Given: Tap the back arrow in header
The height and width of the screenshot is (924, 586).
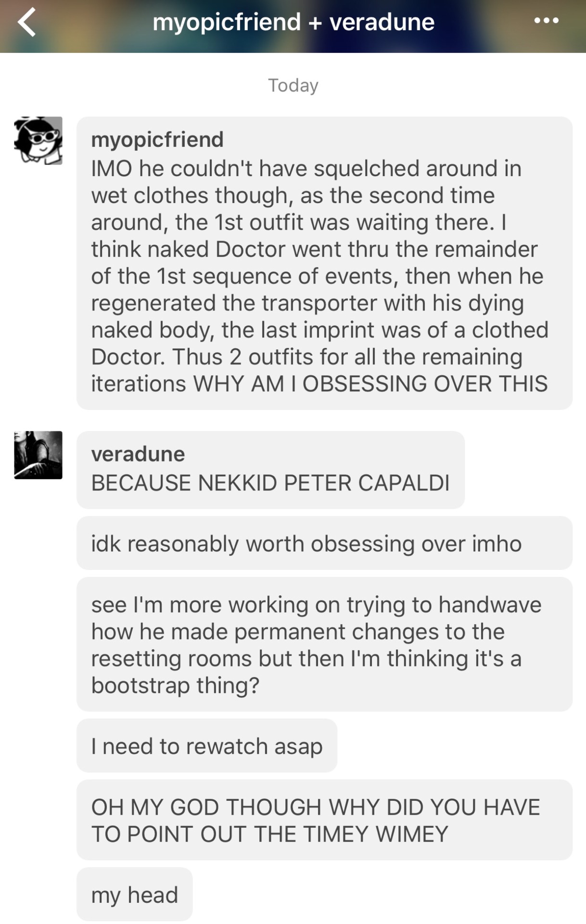Looking at the screenshot, I should pos(27,22).
